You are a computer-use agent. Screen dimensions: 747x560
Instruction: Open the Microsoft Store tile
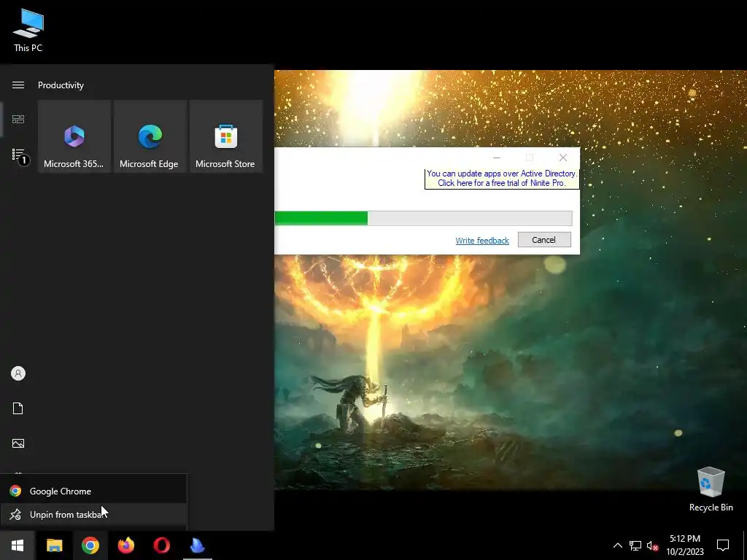pos(226,136)
